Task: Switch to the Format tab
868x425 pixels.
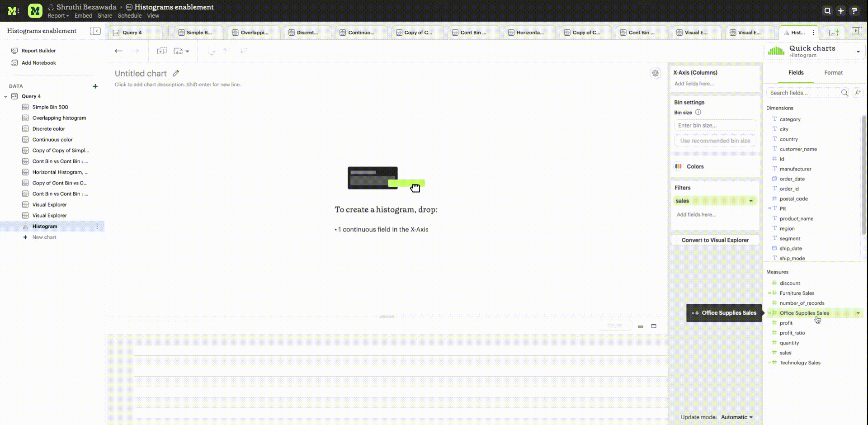Action: click(833, 73)
